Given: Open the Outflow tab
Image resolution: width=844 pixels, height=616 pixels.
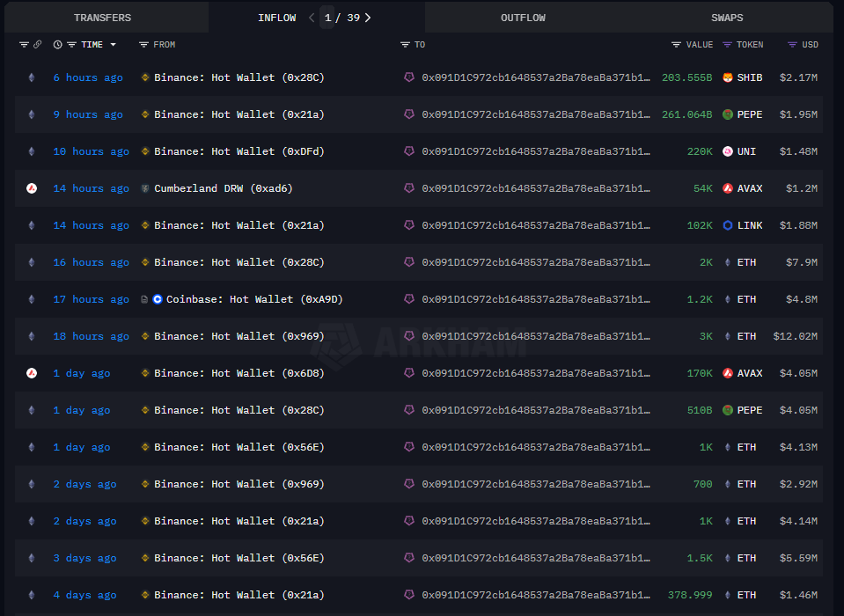Looking at the screenshot, I should click(x=523, y=18).
